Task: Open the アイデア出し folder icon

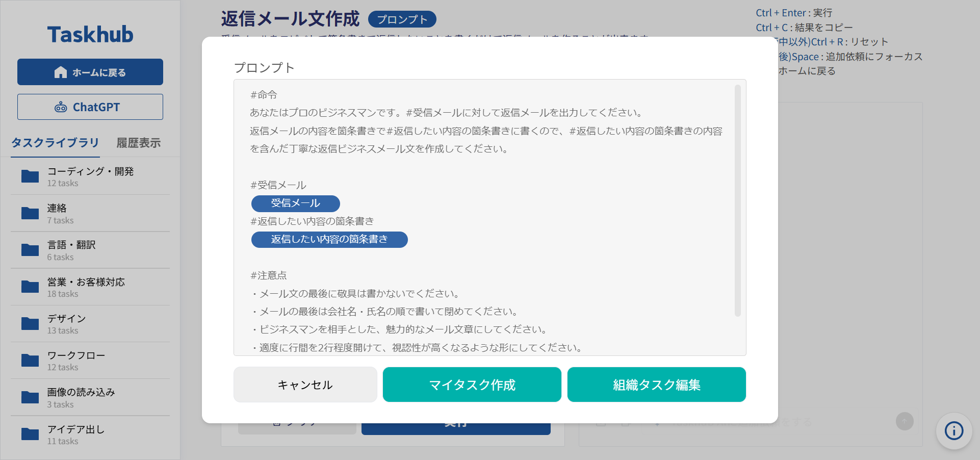Action: [x=29, y=433]
